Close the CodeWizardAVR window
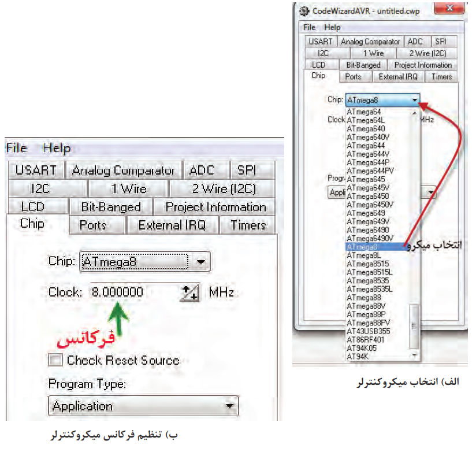The width and height of the screenshot is (476, 452). [449, 8]
